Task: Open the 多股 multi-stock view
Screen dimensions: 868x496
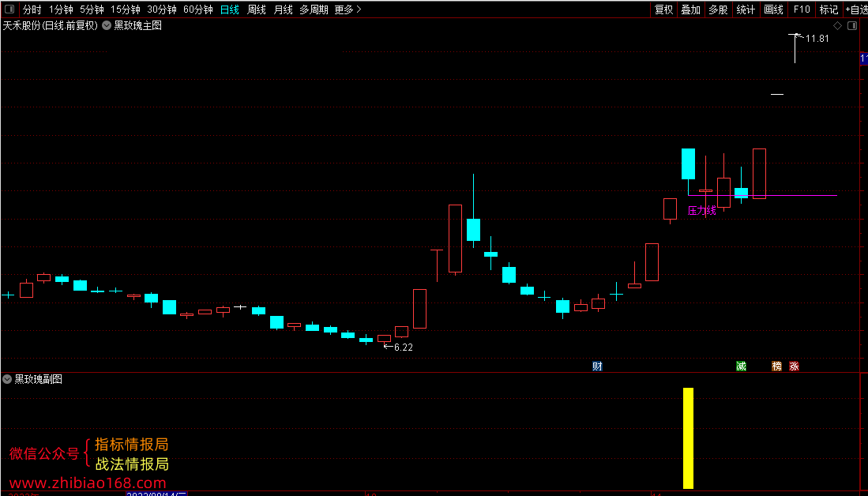Action: pos(719,9)
